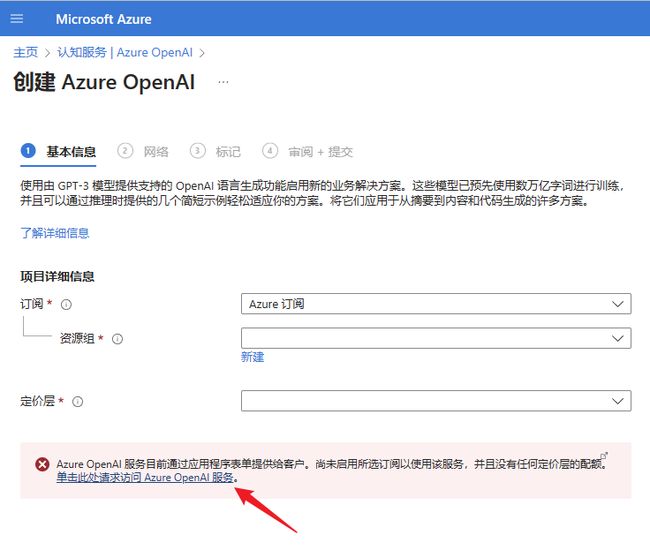Click the red error icon in alert
The width and height of the screenshot is (650, 550).
point(42,464)
